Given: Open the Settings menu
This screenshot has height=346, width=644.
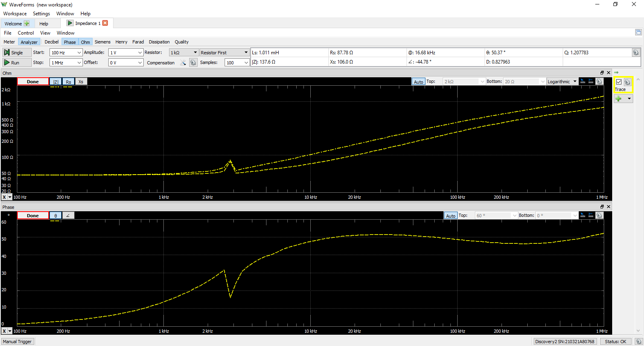Looking at the screenshot, I should (41, 14).
